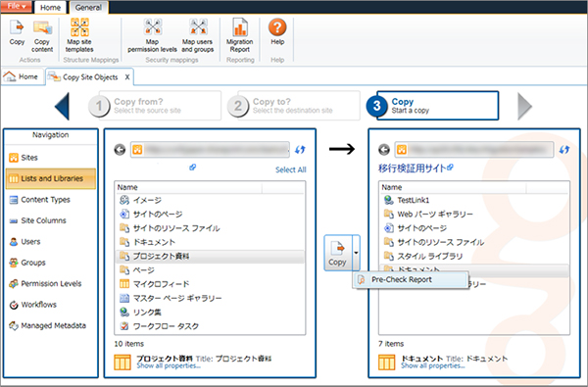Click destination list Name column header
The image size is (588, 387).
tap(454, 187)
